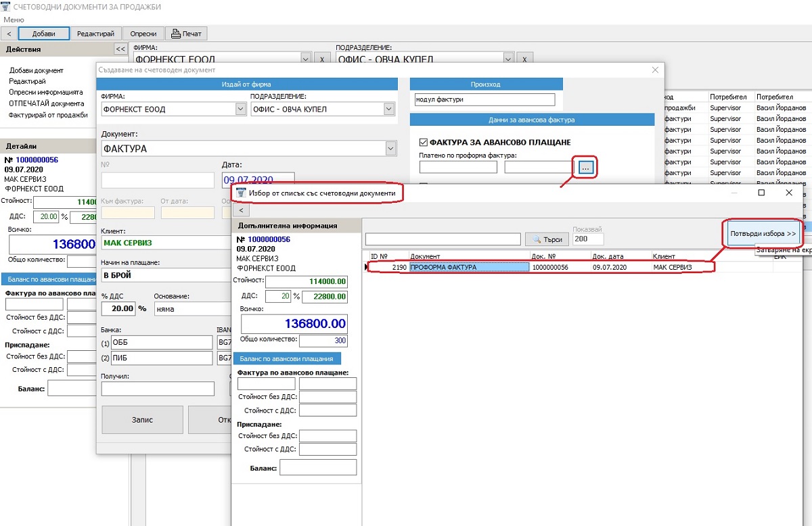Open dialog ФИРМА ФОРНЕКСТ ЕООД dropdown
Viewport: 812px width, 526px height.
pyautogui.click(x=240, y=109)
